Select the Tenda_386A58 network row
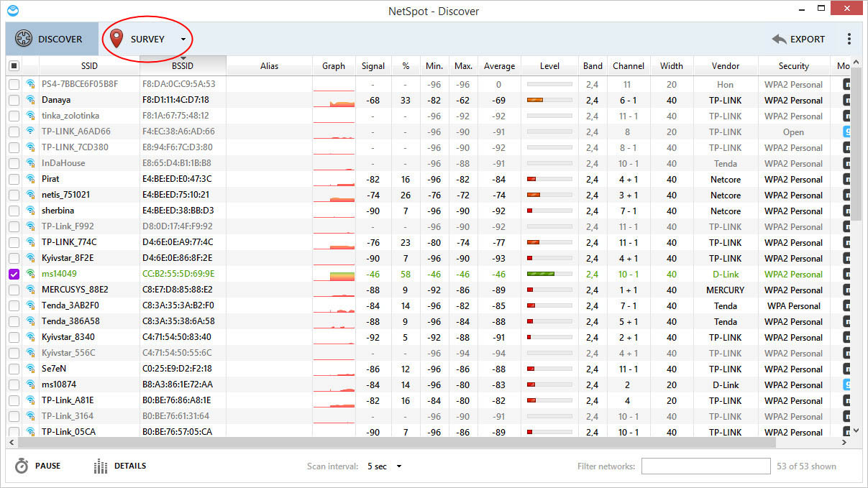The width and height of the screenshot is (868, 488). [x=428, y=321]
